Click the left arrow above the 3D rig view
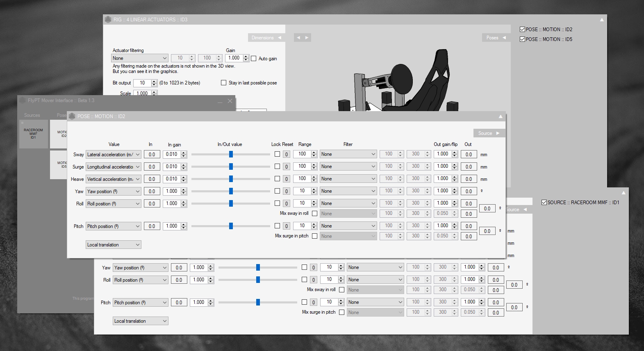 click(x=298, y=38)
